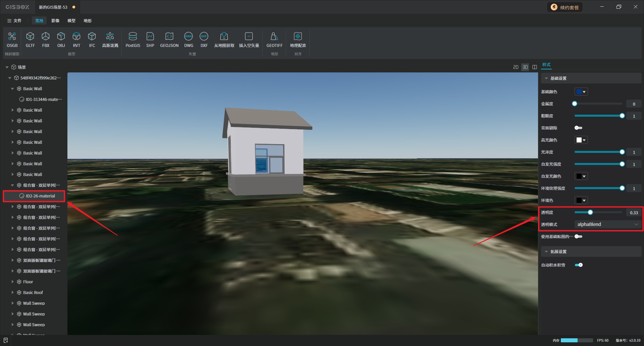Open the 透明模式 alphaBlend dropdown

(x=607, y=224)
